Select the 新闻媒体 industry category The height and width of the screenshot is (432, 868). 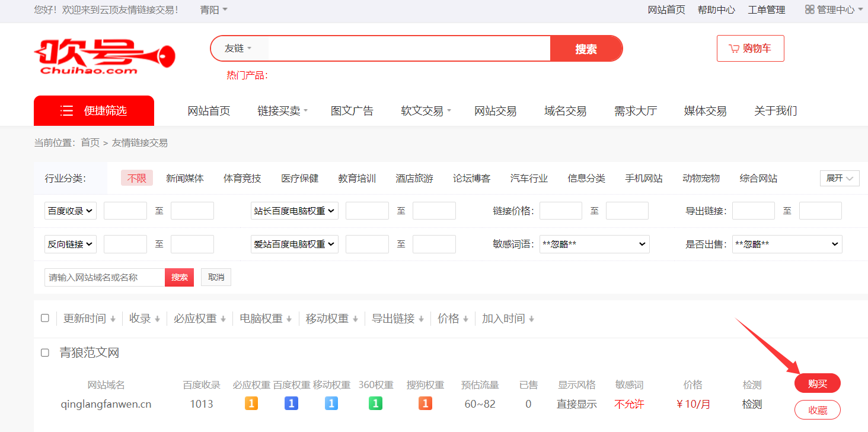point(185,178)
